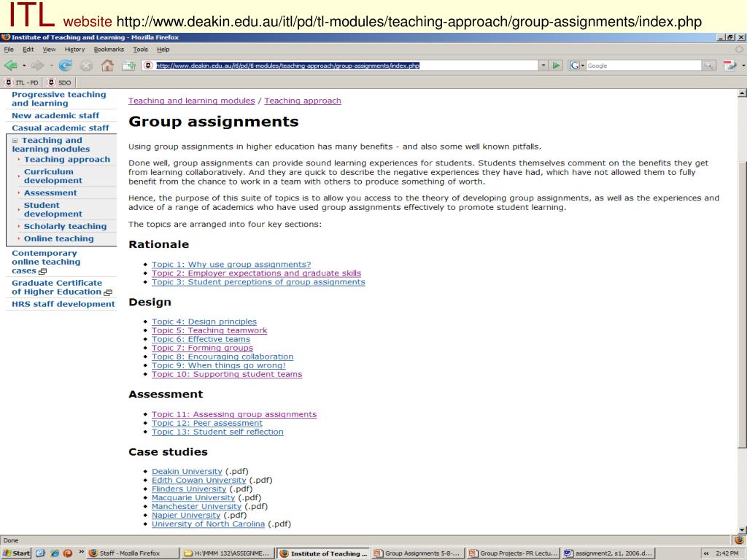Click the Windows Start button
The height and width of the screenshot is (560, 747).
tap(16, 553)
